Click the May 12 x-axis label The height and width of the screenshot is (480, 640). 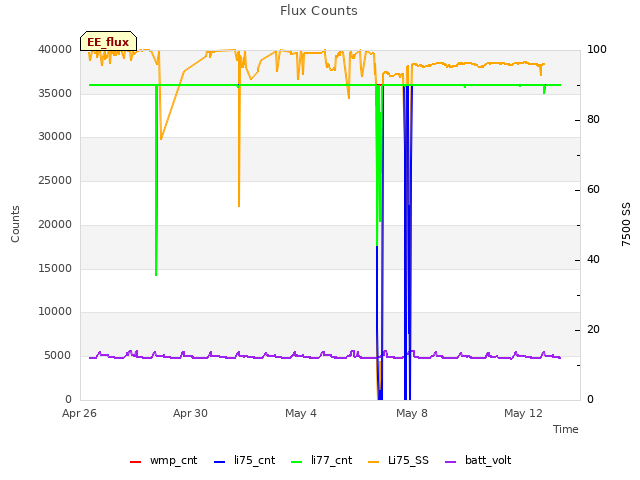(x=523, y=413)
